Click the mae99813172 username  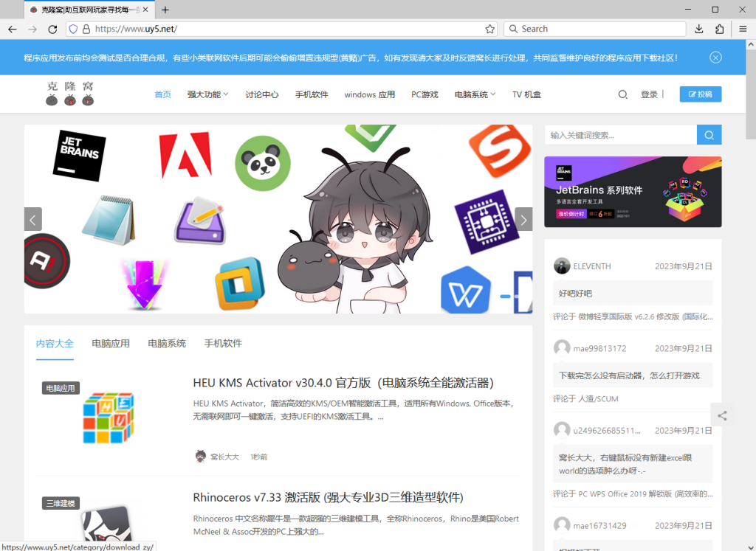[x=599, y=348]
